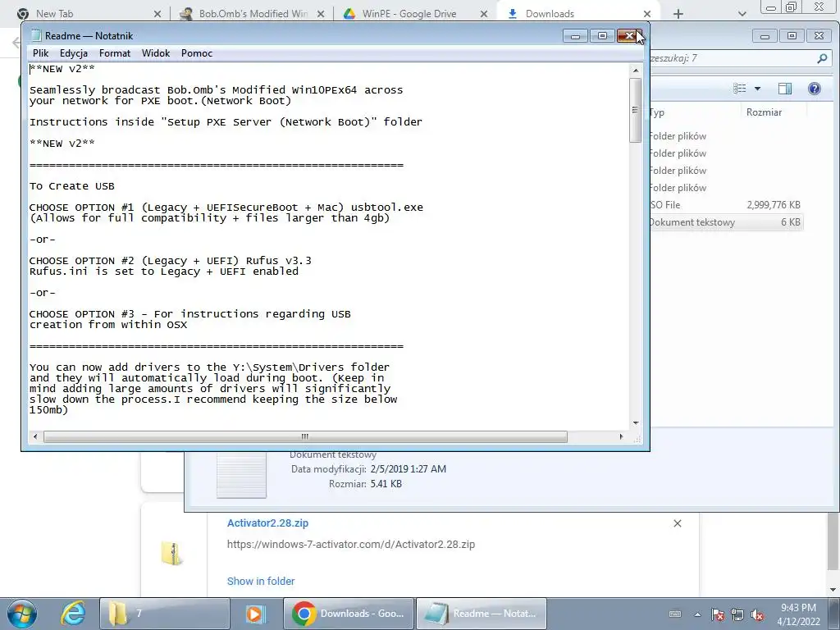Maximize the Explorer window behind Notepad
The height and width of the screenshot is (630, 840).
pos(792,36)
